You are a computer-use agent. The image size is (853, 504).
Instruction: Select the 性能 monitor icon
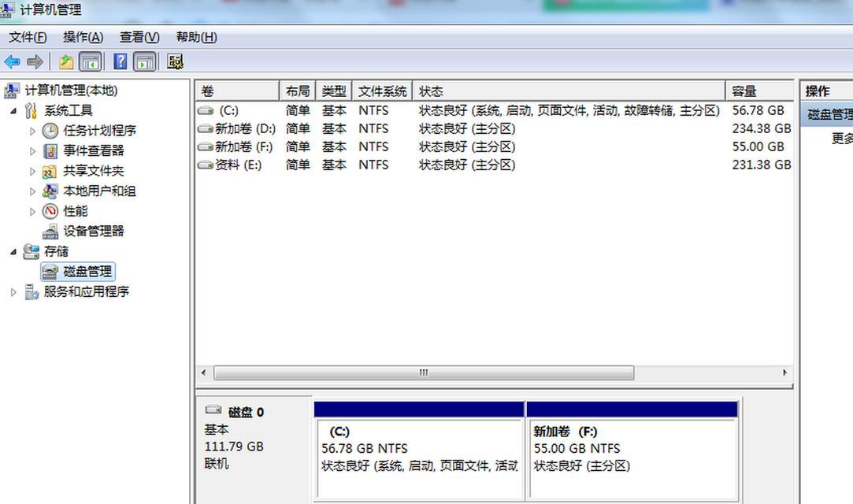(x=50, y=211)
